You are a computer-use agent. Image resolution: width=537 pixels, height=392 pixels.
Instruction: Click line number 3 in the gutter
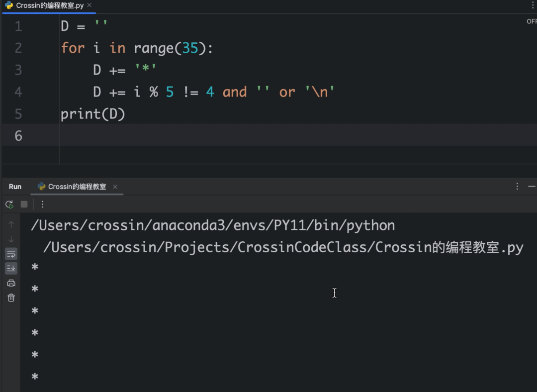point(18,70)
